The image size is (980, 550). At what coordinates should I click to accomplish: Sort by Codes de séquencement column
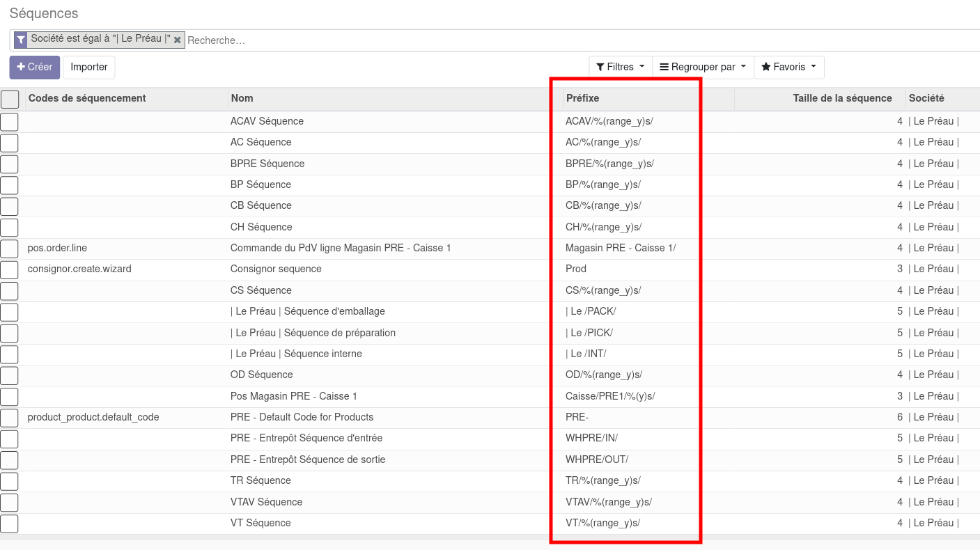(87, 99)
